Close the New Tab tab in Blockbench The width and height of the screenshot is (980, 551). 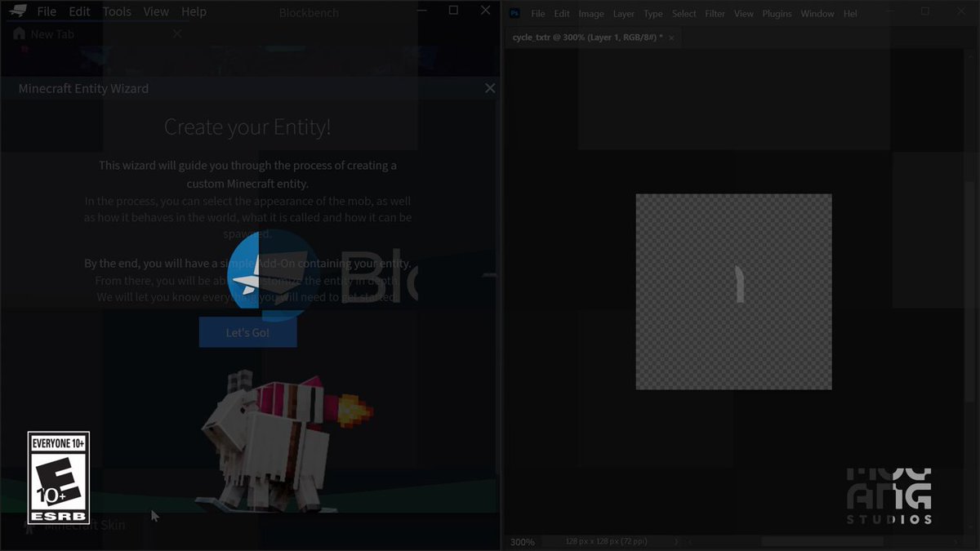point(176,34)
